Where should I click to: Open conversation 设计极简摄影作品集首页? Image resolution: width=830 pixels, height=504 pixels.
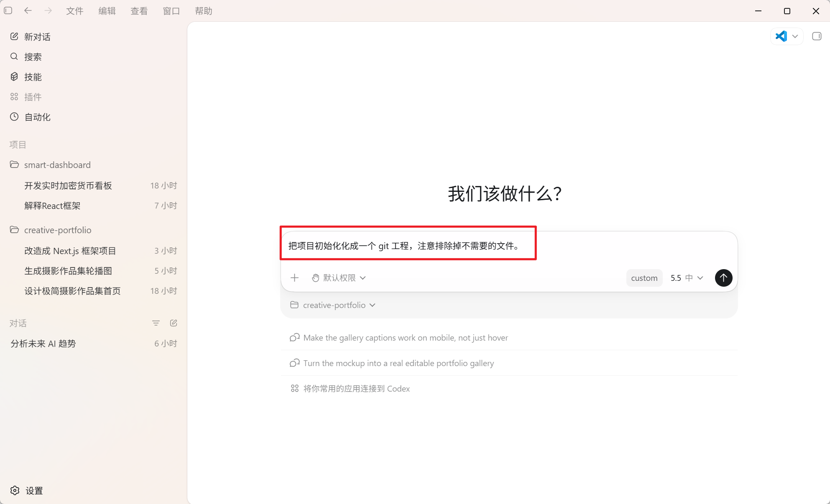pos(94,291)
